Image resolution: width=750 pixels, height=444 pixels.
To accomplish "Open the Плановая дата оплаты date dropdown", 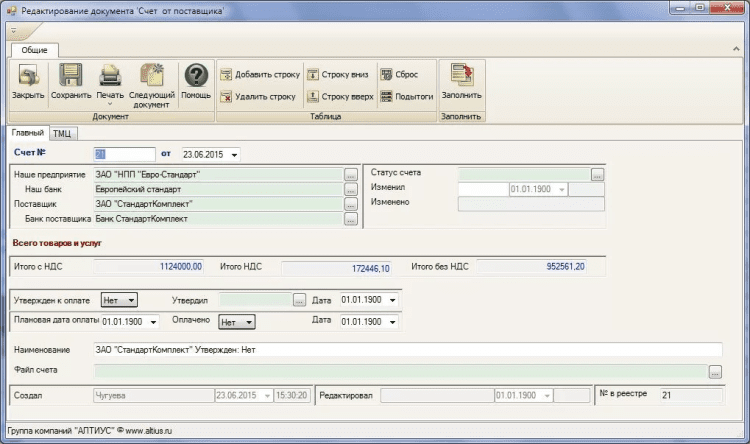I will click(152, 322).
